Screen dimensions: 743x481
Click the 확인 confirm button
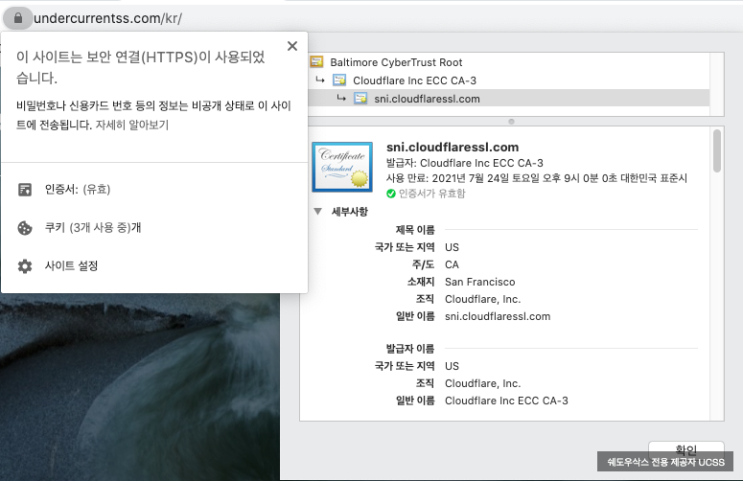pyautogui.click(x=686, y=449)
